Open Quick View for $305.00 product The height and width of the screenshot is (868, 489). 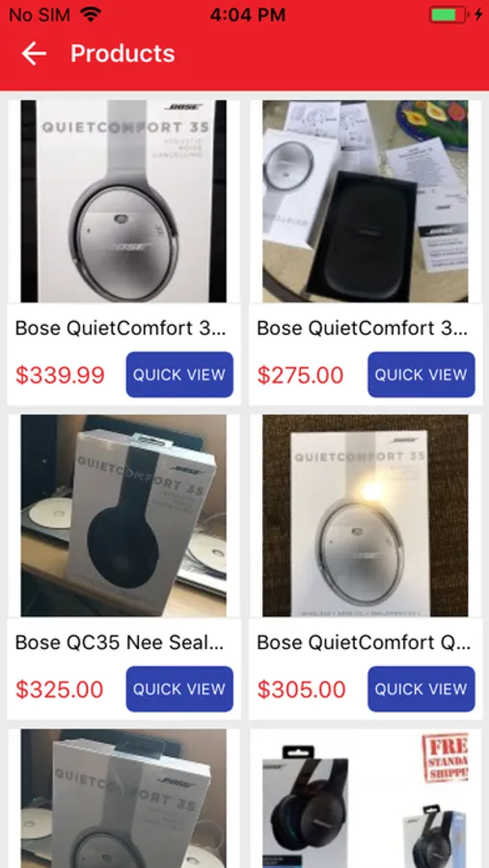coord(421,689)
